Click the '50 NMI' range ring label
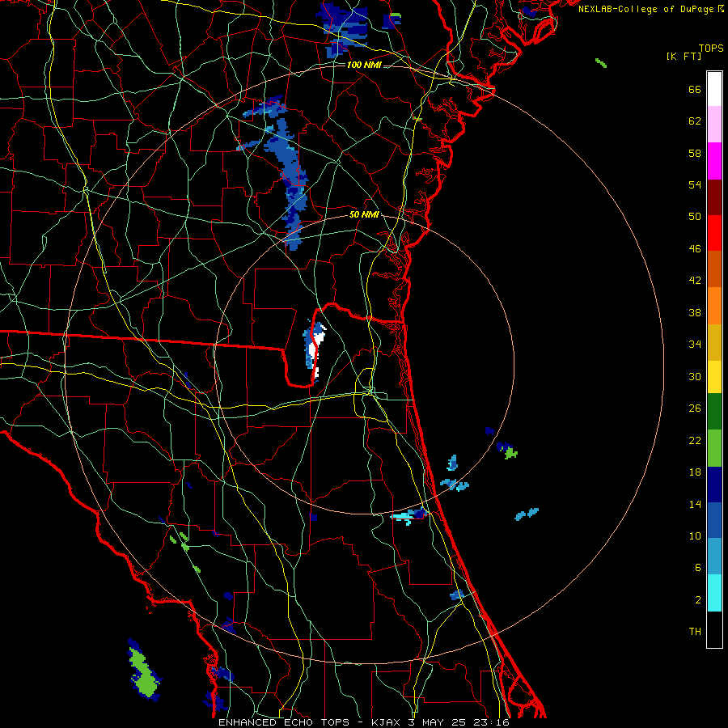The image size is (728, 728). [x=364, y=214]
